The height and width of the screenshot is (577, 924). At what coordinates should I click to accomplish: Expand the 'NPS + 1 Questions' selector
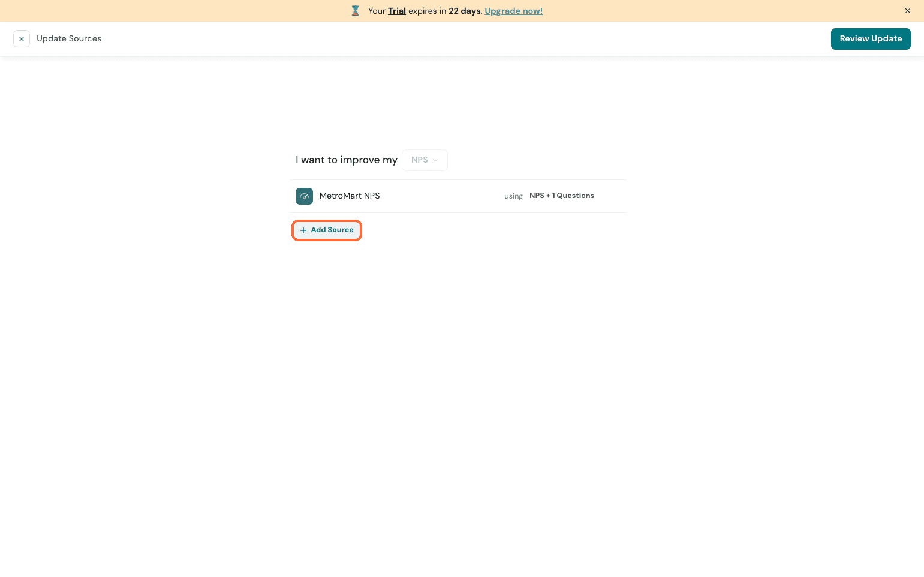[561, 196]
